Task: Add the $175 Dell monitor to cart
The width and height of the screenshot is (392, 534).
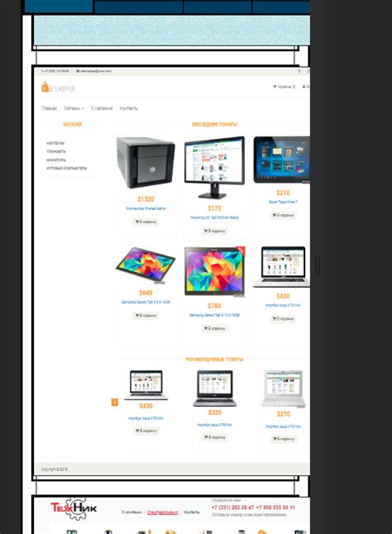Action: [x=214, y=231]
